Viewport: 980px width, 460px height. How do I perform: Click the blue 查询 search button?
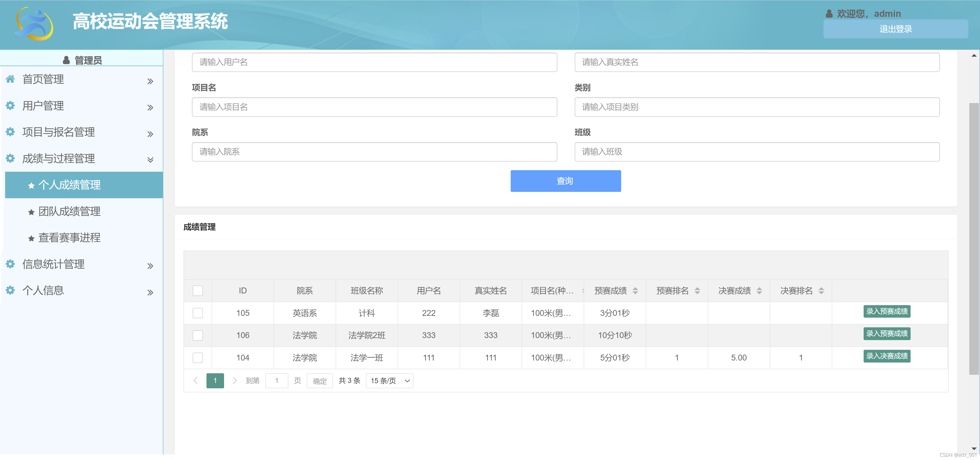[565, 181]
